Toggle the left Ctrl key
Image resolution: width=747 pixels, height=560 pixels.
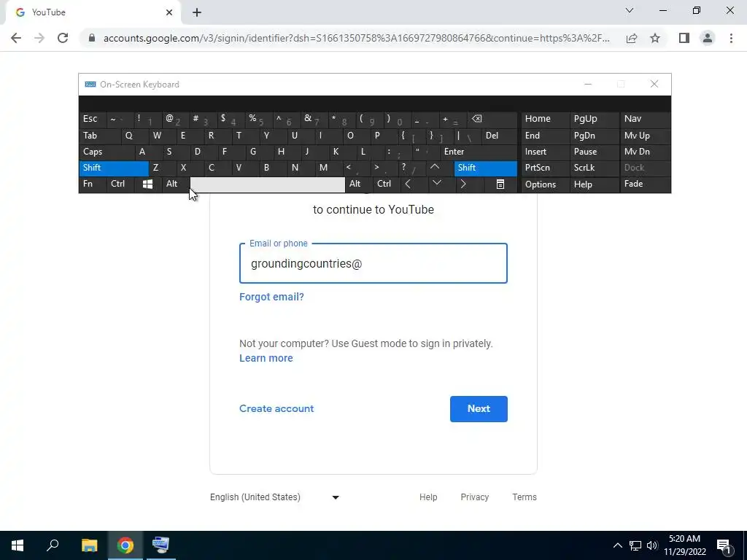(x=120, y=184)
